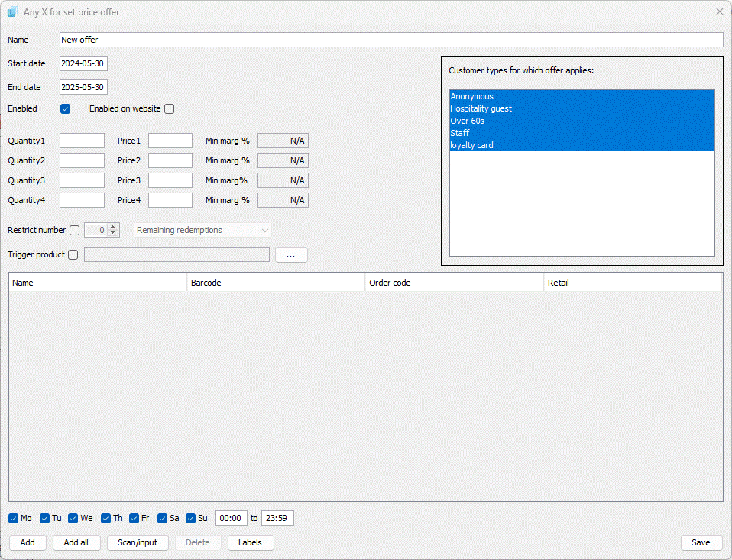Click the Min marg % field for Price2
This screenshot has height=560, width=732.
[x=283, y=160]
